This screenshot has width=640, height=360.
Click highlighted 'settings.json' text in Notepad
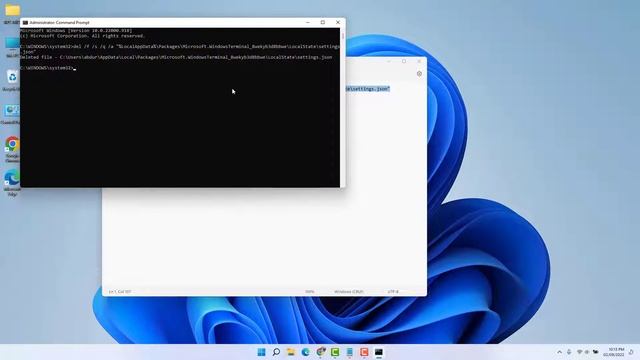[x=368, y=89]
